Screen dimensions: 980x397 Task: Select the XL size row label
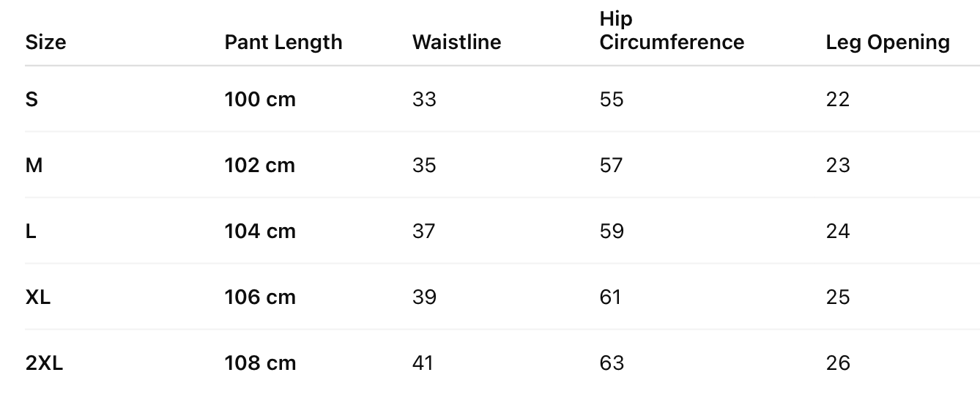click(x=38, y=297)
